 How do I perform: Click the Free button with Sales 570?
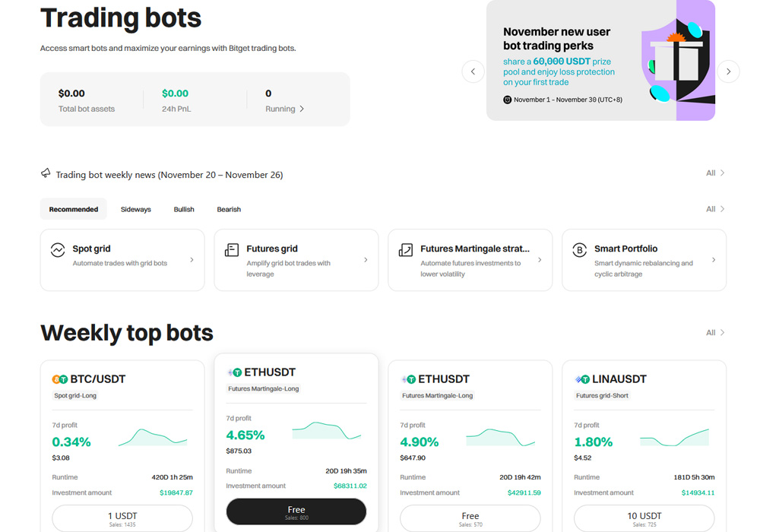[x=470, y=518]
